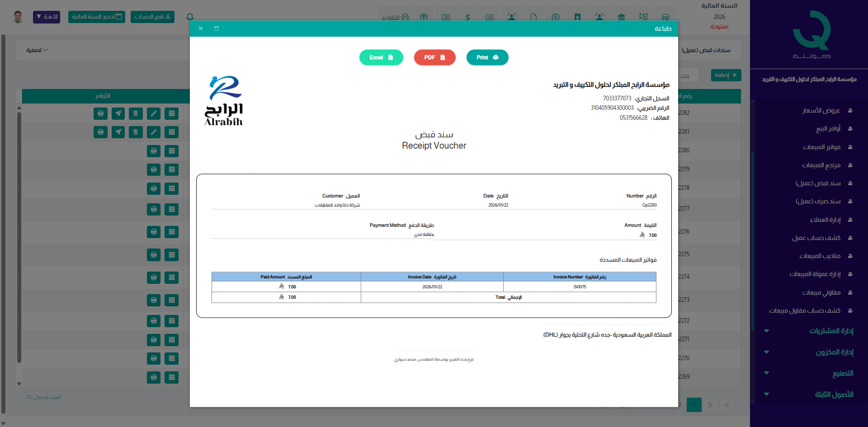Click the red PDF export button
Viewport: 868px width, 427px height.
pos(434,57)
